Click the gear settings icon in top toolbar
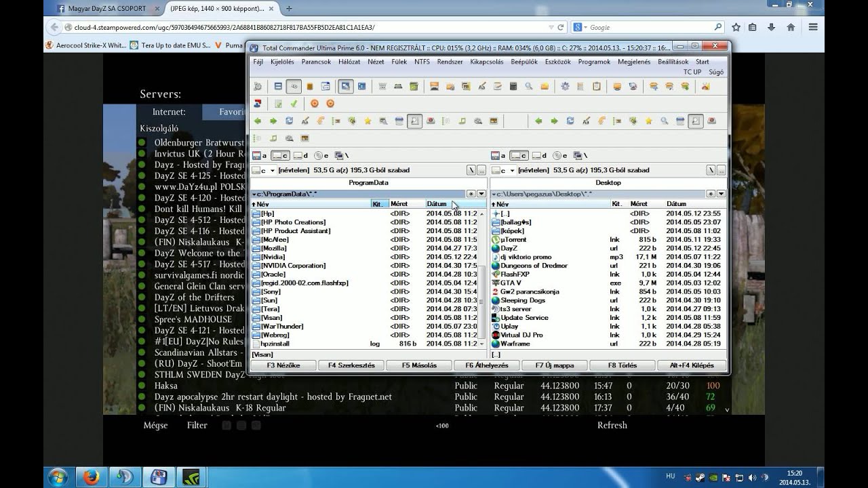Image resolution: width=868 pixels, height=488 pixels. 565,87
